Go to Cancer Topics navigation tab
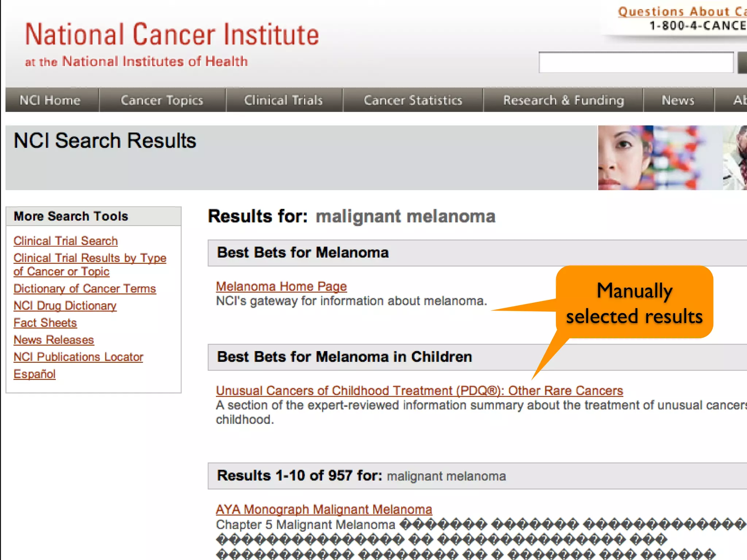Image resolution: width=747 pixels, height=560 pixels. (x=162, y=100)
